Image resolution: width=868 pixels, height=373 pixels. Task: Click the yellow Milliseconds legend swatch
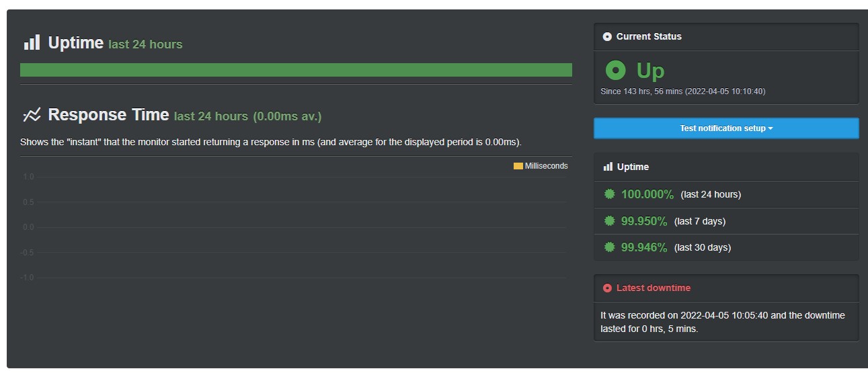tap(518, 166)
